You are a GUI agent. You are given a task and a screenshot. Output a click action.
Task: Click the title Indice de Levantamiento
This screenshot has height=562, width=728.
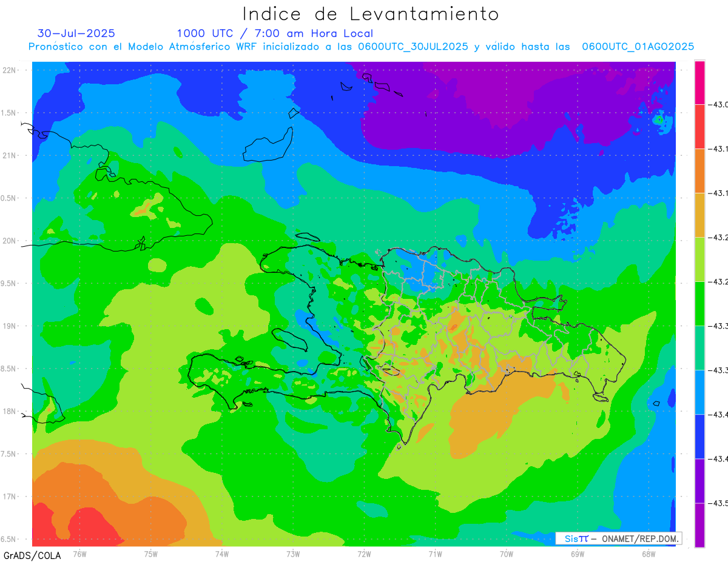pyautogui.click(x=371, y=13)
